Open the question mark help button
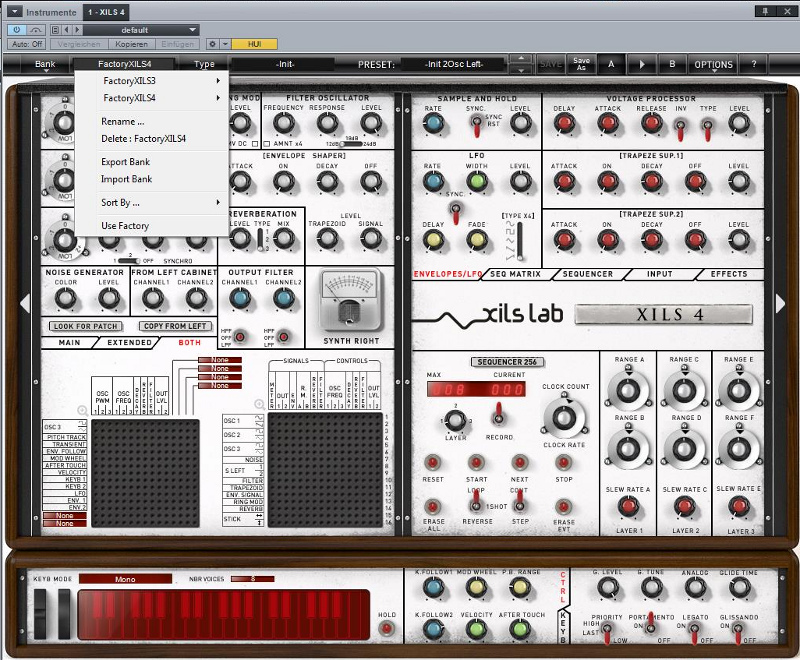800x660 pixels. pyautogui.click(x=754, y=64)
